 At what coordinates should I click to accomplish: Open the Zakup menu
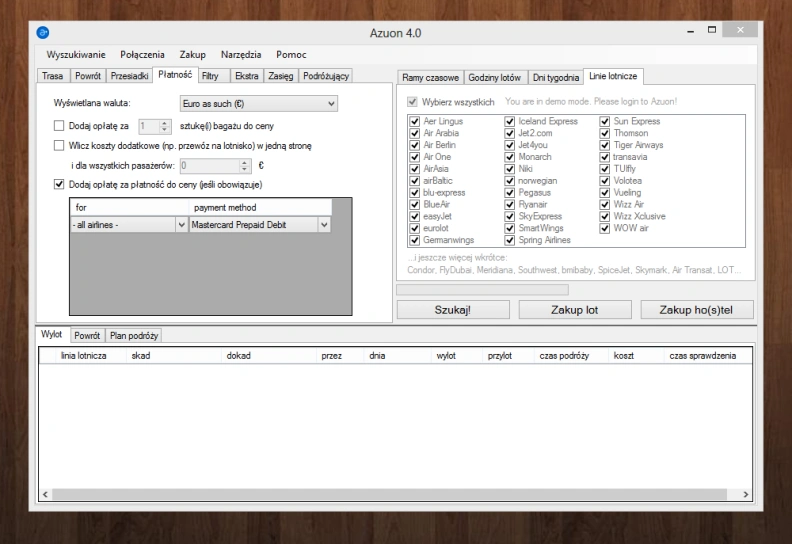[192, 55]
